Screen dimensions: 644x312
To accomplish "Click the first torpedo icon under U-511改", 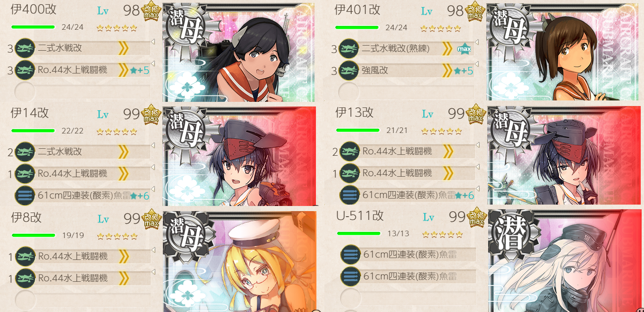I will click(350, 254).
